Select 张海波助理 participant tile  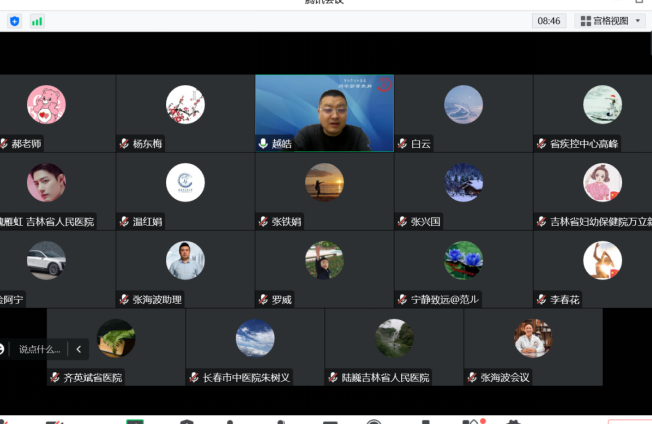tap(185, 269)
